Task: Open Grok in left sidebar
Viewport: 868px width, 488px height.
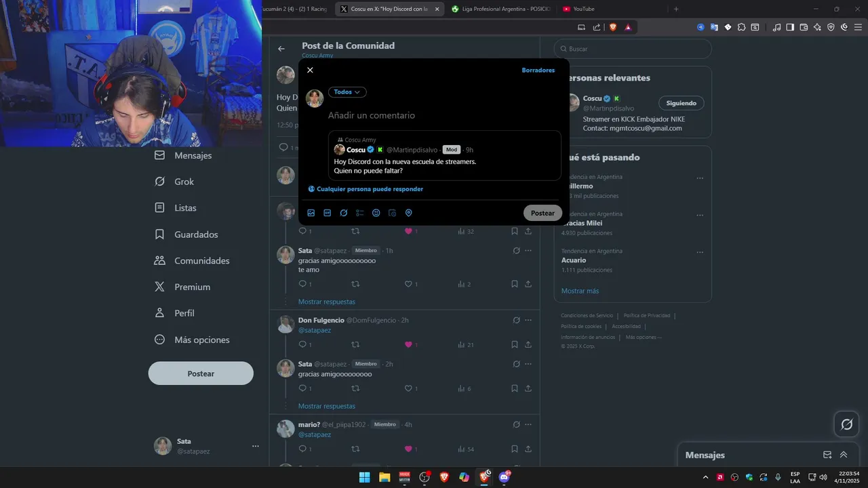Action: pyautogui.click(x=174, y=182)
